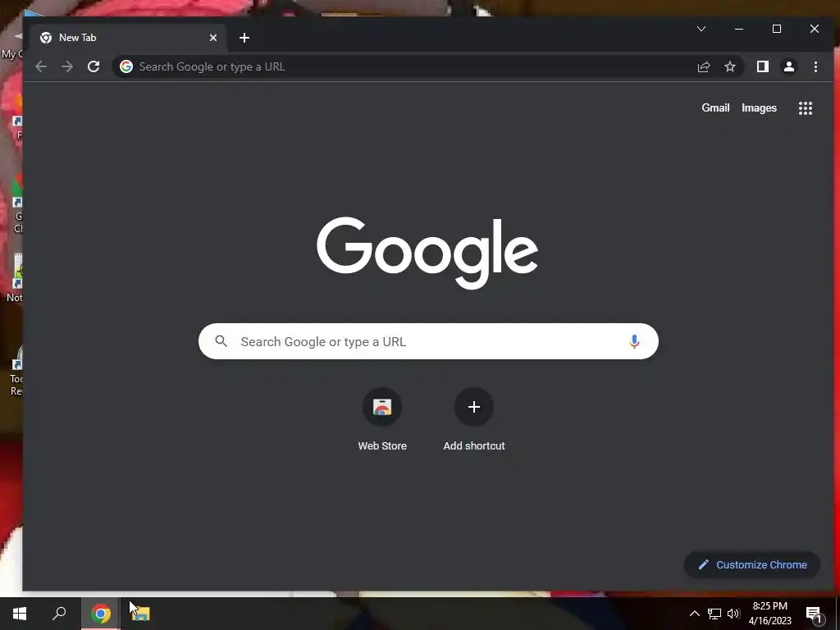This screenshot has width=840, height=630.
Task: Maximize the Chrome window
Action: (776, 29)
